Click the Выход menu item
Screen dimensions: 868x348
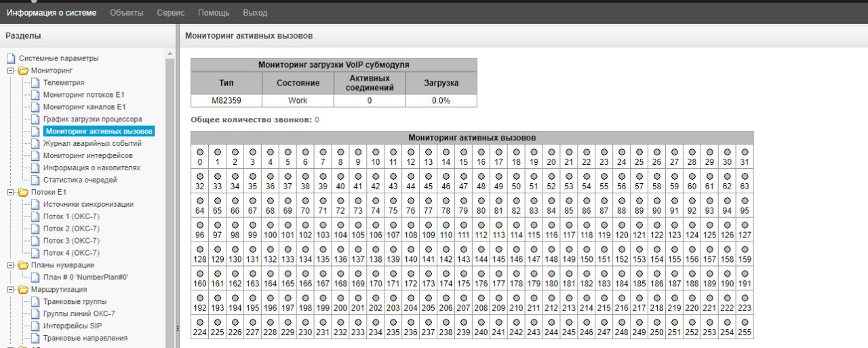tap(255, 13)
